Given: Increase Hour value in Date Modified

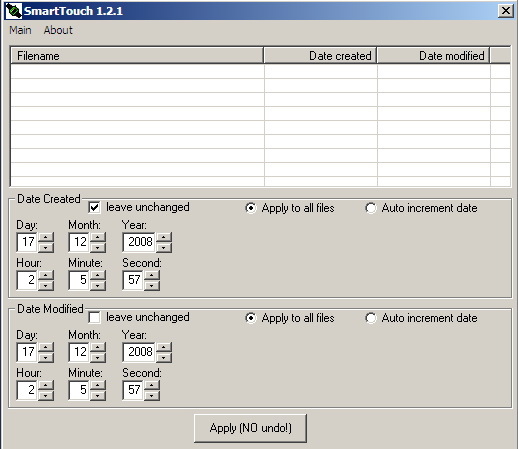Looking at the screenshot, I should 46,385.
